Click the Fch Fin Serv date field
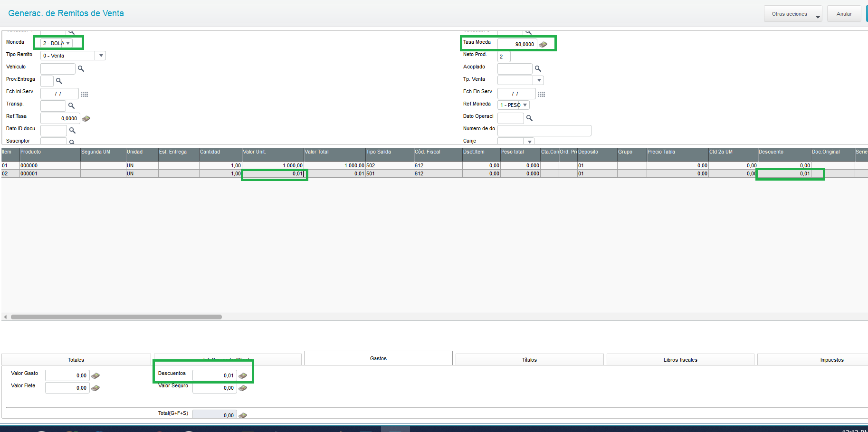Viewport: 868px width, 432px height. (516, 94)
